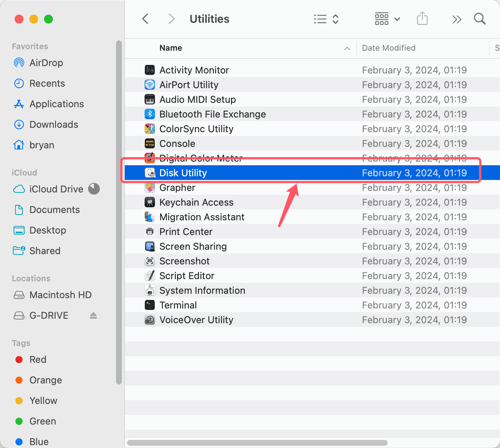
Task: Launch Activity Monitor
Action: pos(194,70)
